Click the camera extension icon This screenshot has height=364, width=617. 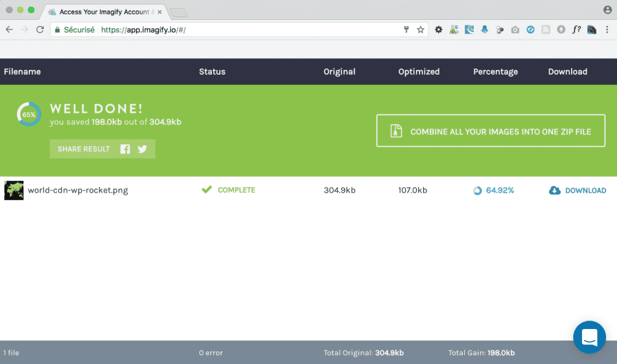point(515,30)
